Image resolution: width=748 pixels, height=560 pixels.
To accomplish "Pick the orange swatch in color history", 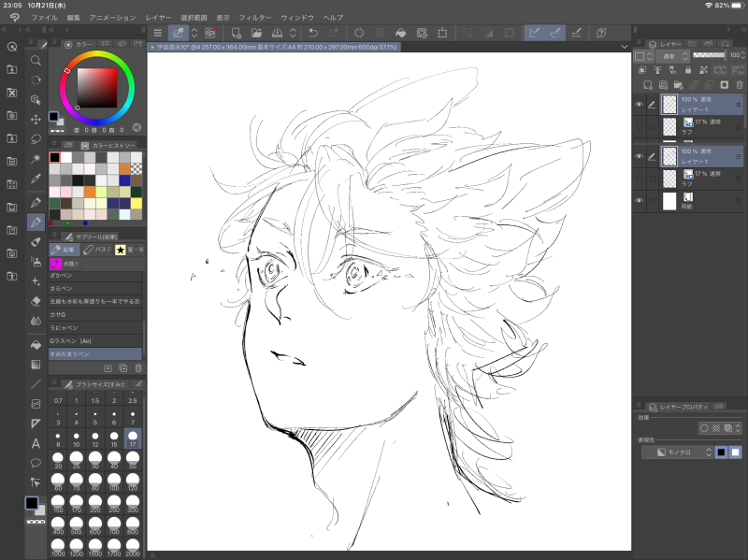I will (x=90, y=192).
